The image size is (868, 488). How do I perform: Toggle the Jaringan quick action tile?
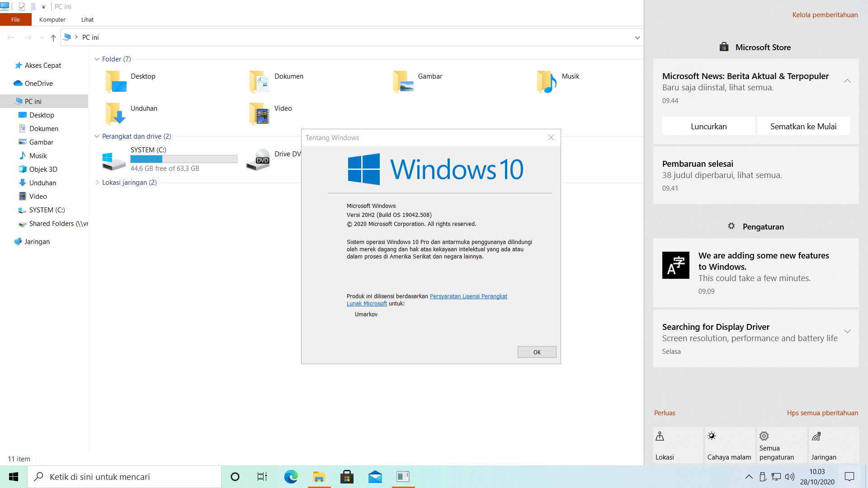coord(833,445)
